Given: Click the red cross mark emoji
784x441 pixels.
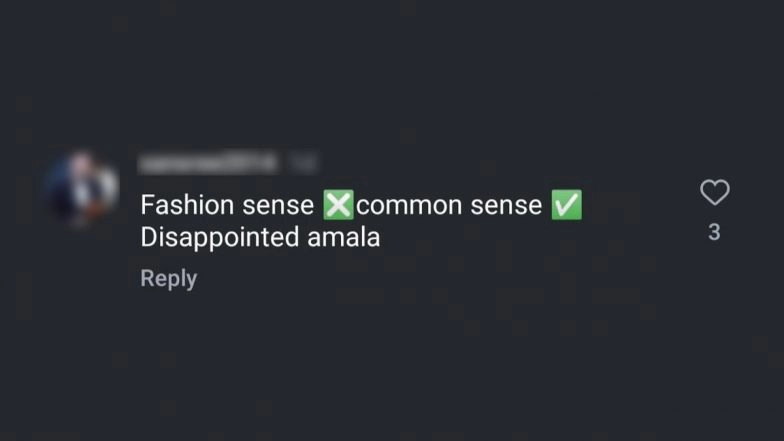Looking at the screenshot, I should (339, 206).
